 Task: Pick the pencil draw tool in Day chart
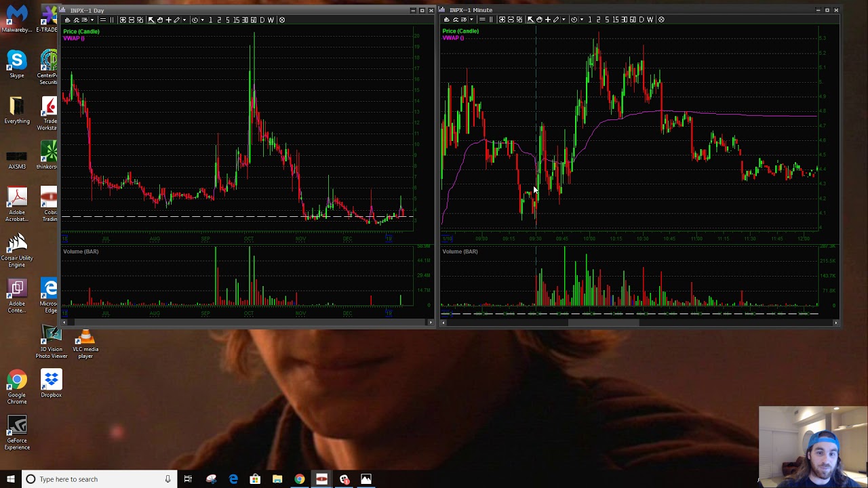(x=177, y=20)
